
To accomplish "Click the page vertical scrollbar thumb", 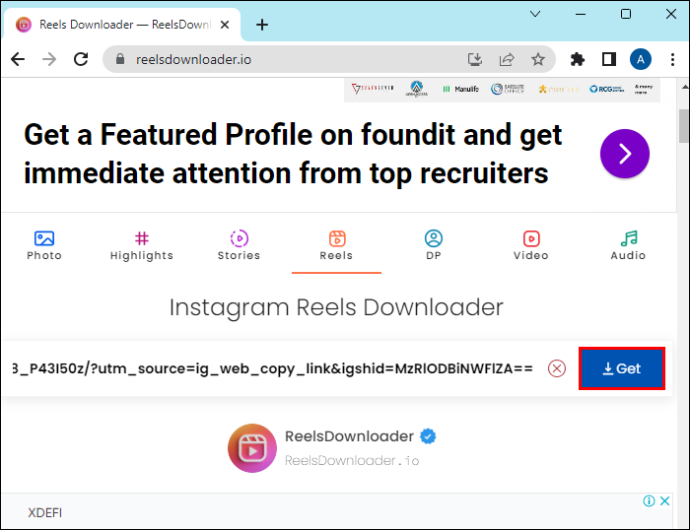I will 684,125.
